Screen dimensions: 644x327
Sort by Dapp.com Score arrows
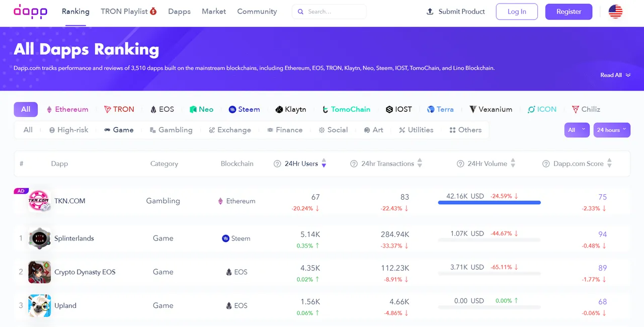[x=609, y=163]
